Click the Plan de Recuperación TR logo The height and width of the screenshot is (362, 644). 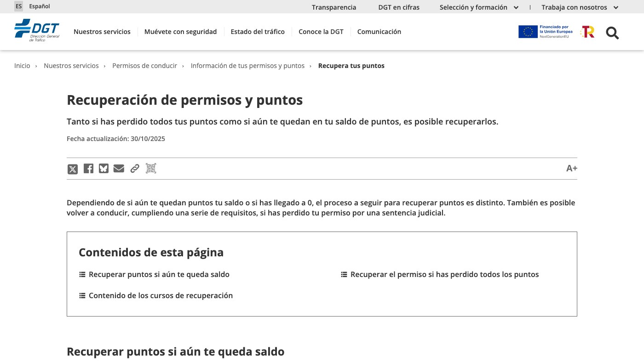coord(588,32)
